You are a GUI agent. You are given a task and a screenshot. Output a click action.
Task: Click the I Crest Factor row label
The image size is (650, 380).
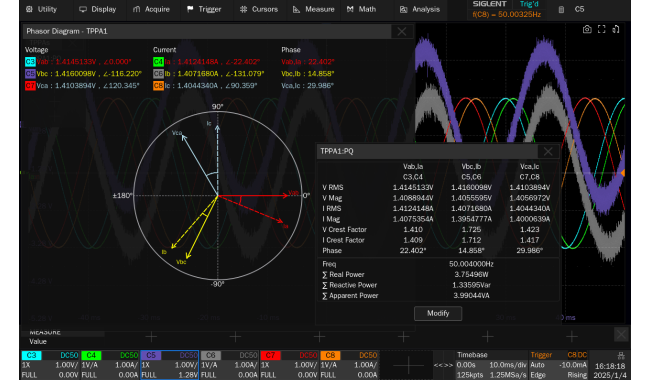click(x=343, y=240)
